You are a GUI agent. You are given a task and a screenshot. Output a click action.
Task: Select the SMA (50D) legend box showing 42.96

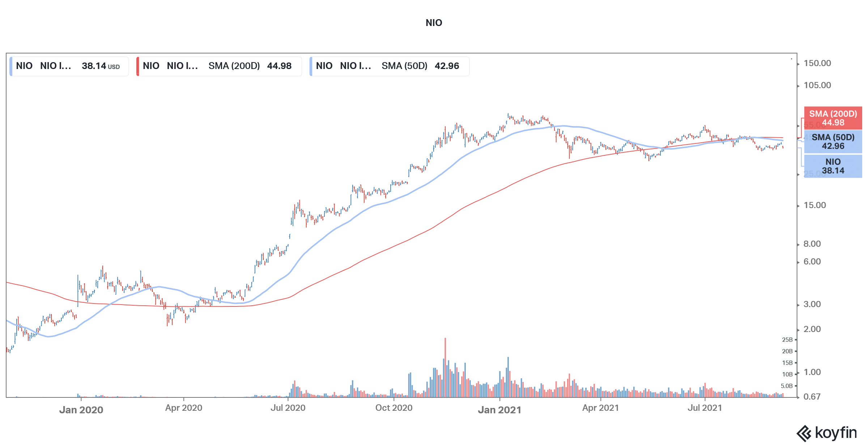tap(390, 66)
